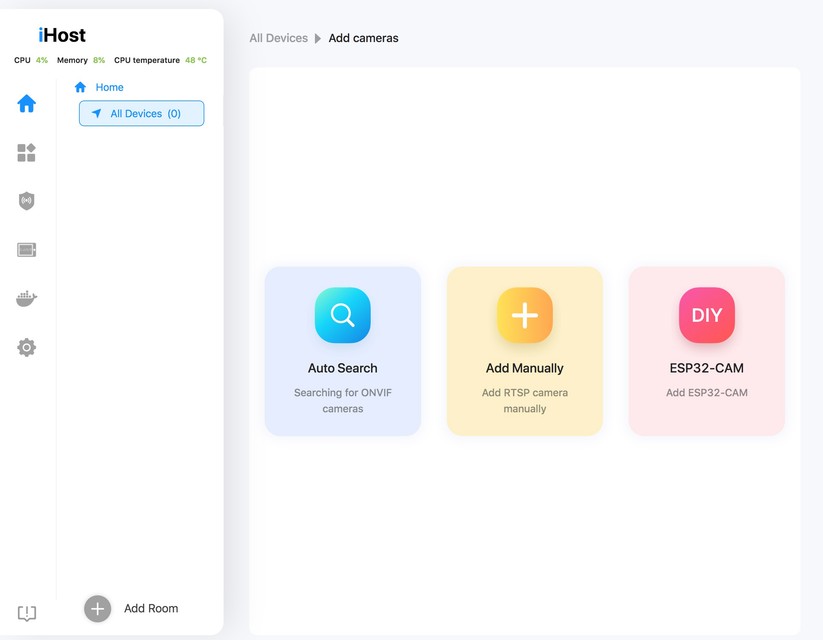Open Settings via the gear icon
The width and height of the screenshot is (823, 640).
26,347
